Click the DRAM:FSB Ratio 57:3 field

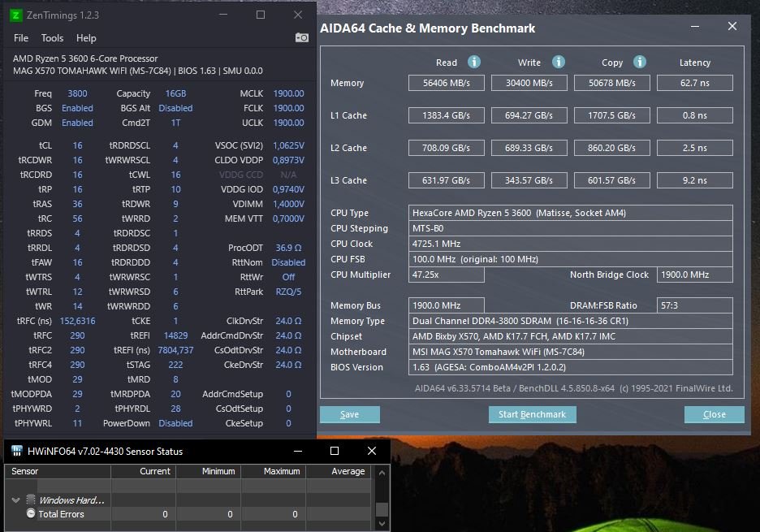(695, 305)
